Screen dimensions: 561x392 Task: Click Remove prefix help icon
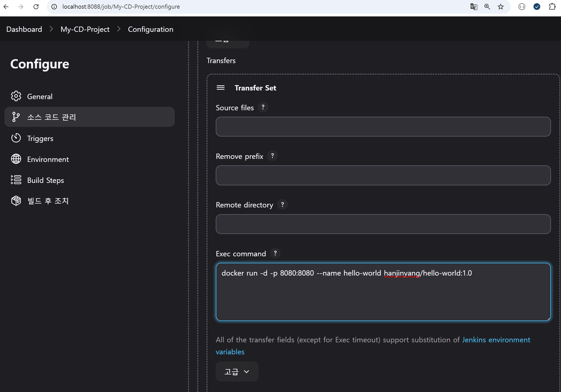tap(272, 156)
